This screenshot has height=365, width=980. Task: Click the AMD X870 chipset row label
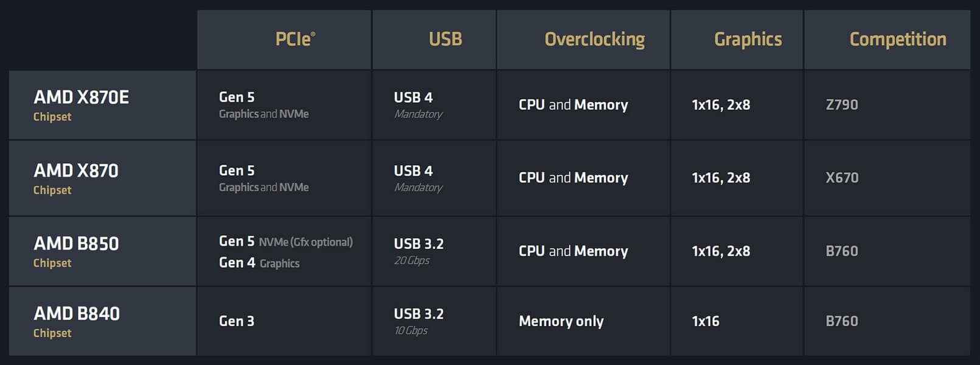[x=76, y=178]
